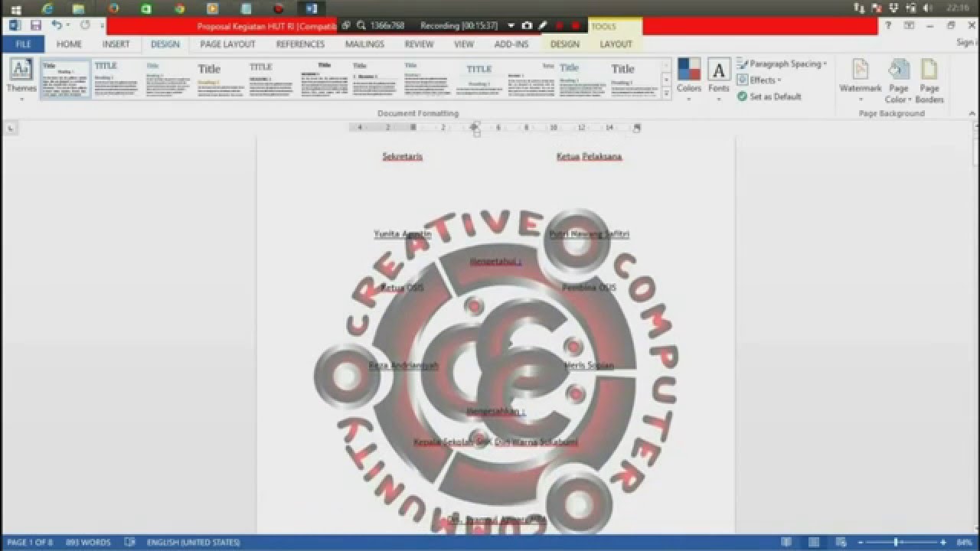Open Paragraph Spacing options
This screenshot has height=551, width=980.
[x=782, y=64]
